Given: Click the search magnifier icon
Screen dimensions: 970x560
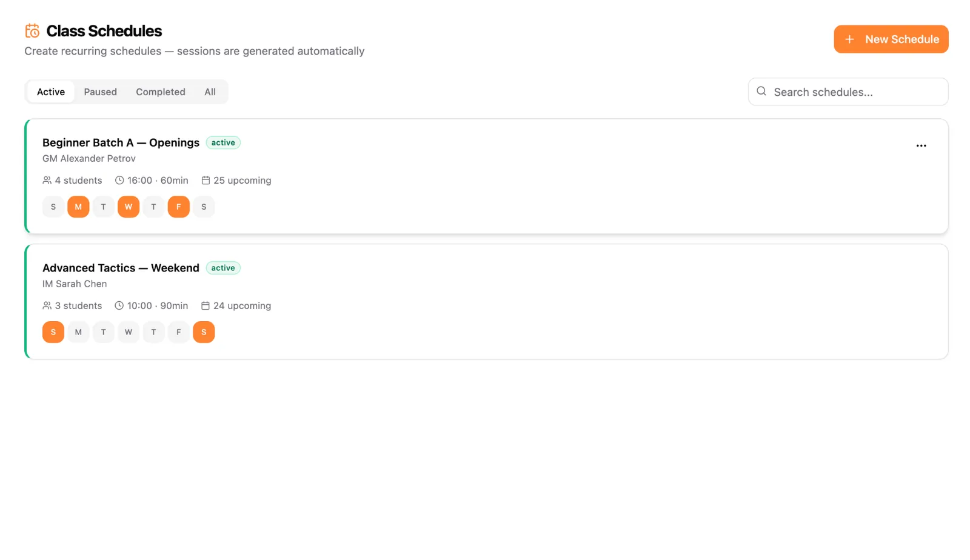Looking at the screenshot, I should [x=761, y=92].
